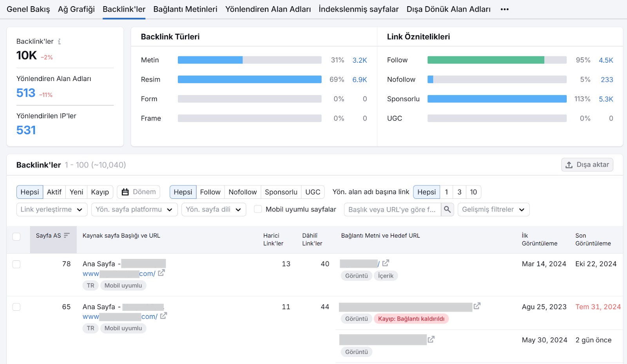Click the 3.2K Metin backlinks link
The image size is (627, 364).
[360, 60]
